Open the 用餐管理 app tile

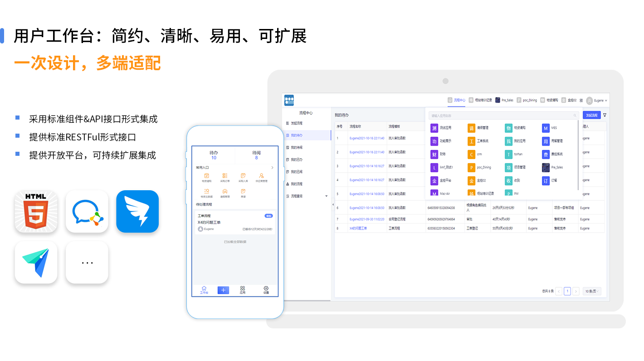click(553, 141)
